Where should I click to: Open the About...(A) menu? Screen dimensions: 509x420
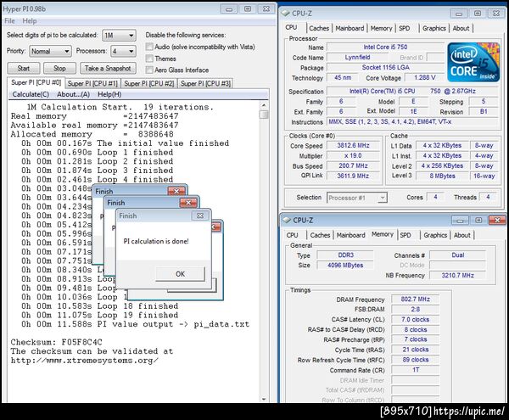pos(73,94)
